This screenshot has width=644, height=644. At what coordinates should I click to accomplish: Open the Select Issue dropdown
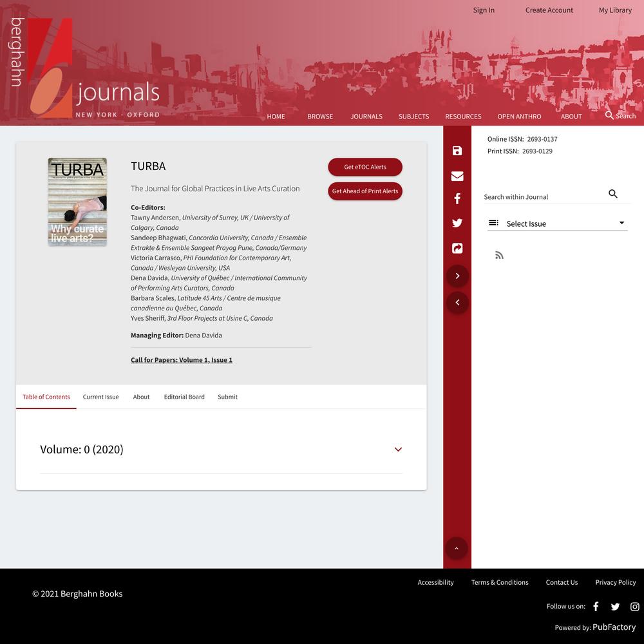(x=557, y=223)
